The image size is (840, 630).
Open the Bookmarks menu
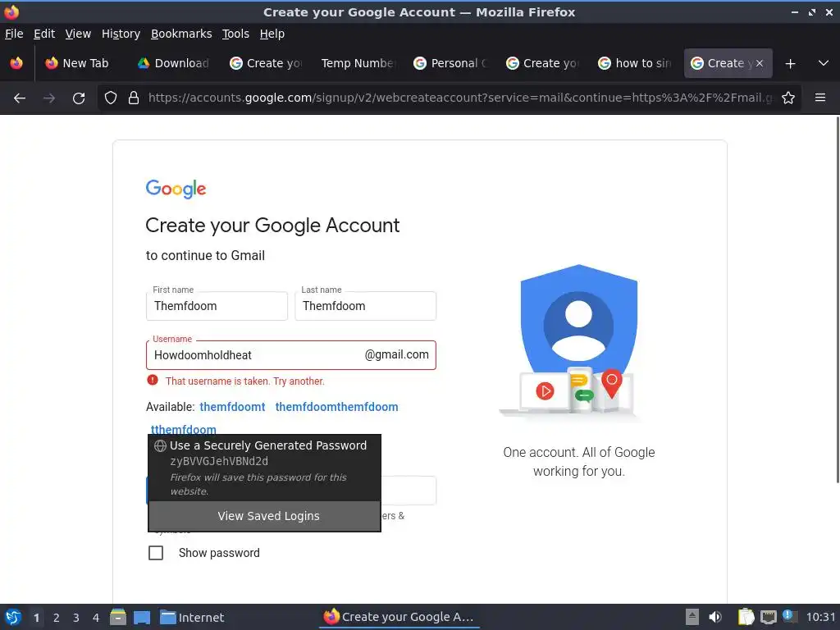tap(181, 34)
